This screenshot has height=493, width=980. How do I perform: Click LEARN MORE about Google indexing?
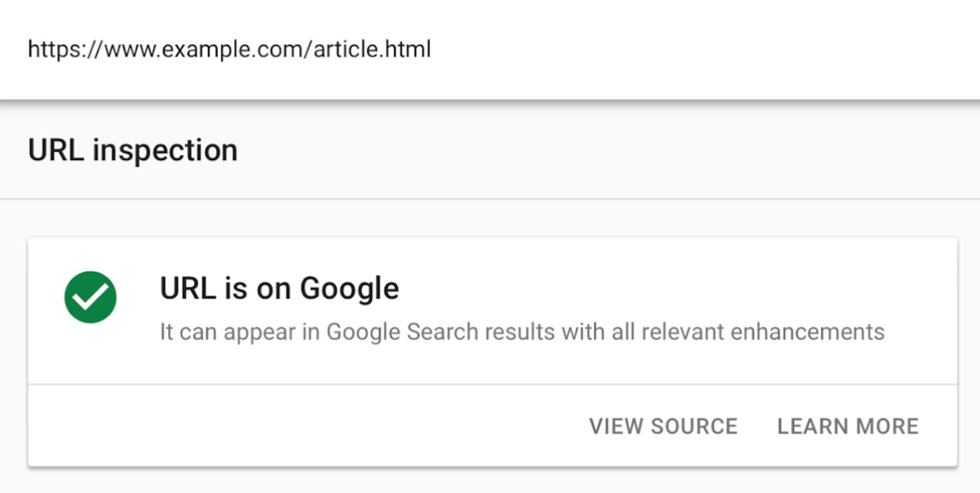coord(848,426)
